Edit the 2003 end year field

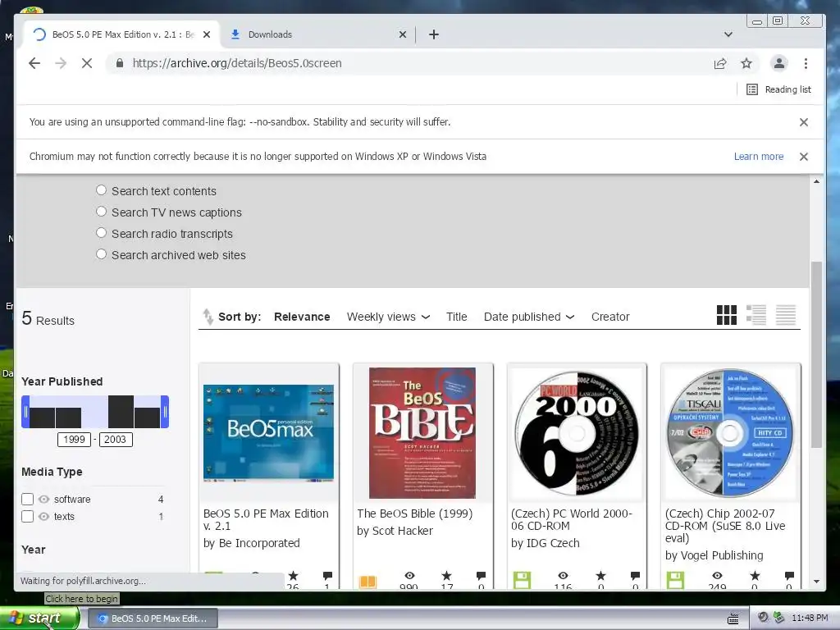[115, 440]
